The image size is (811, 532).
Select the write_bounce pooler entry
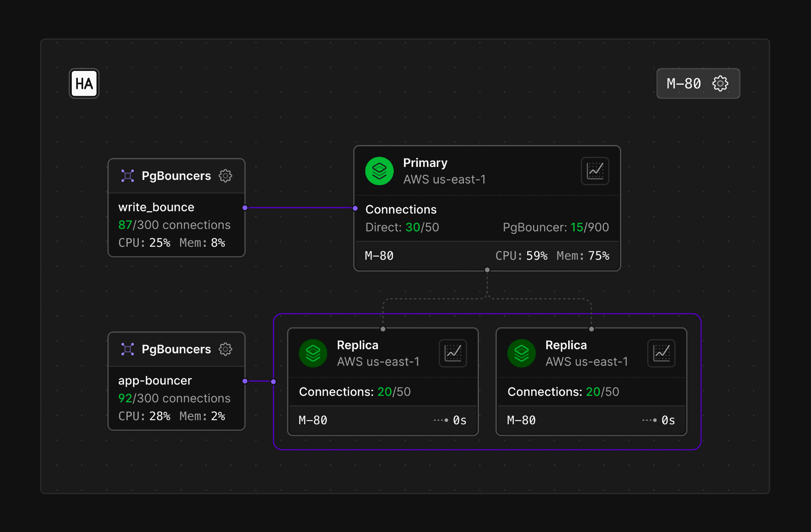pos(156,207)
